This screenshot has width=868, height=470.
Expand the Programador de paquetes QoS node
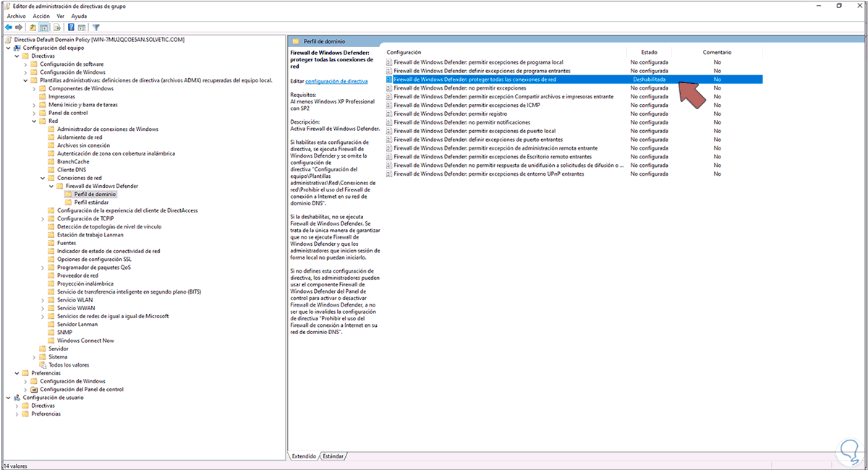click(x=43, y=267)
